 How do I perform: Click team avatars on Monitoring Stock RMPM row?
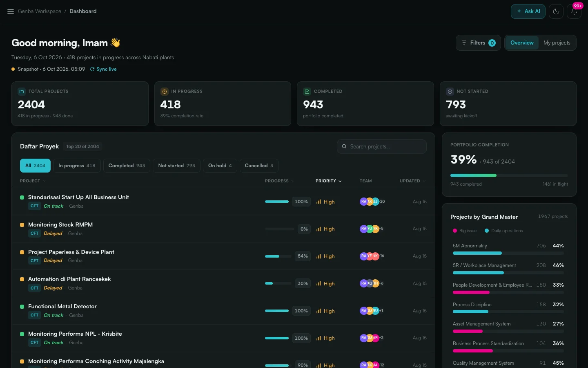coord(372,229)
